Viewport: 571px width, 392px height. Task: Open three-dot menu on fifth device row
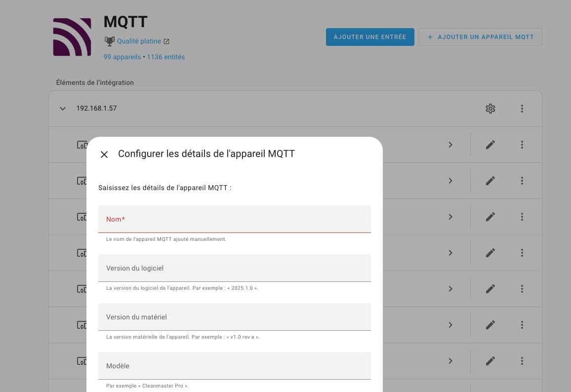[x=522, y=289]
